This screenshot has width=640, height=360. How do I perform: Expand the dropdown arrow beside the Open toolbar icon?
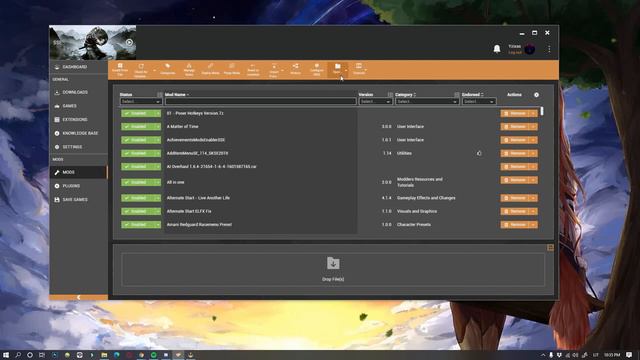click(347, 70)
